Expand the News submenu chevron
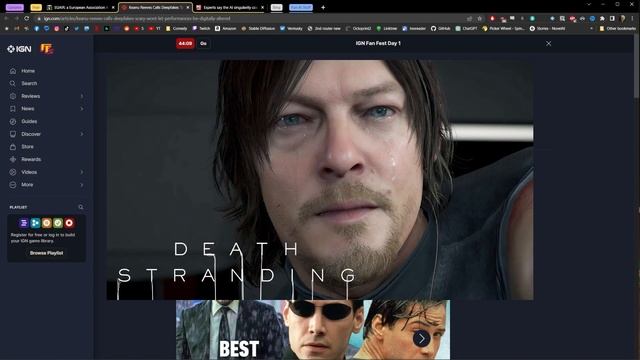The image size is (640, 360). [82, 109]
